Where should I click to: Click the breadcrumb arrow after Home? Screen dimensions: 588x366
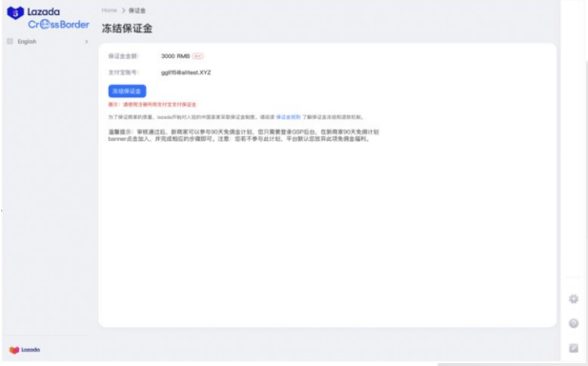123,10
